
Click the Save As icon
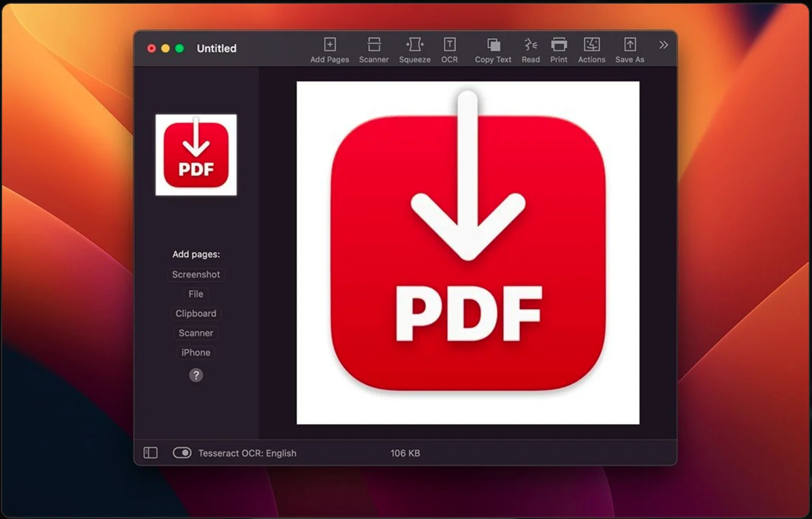[629, 44]
